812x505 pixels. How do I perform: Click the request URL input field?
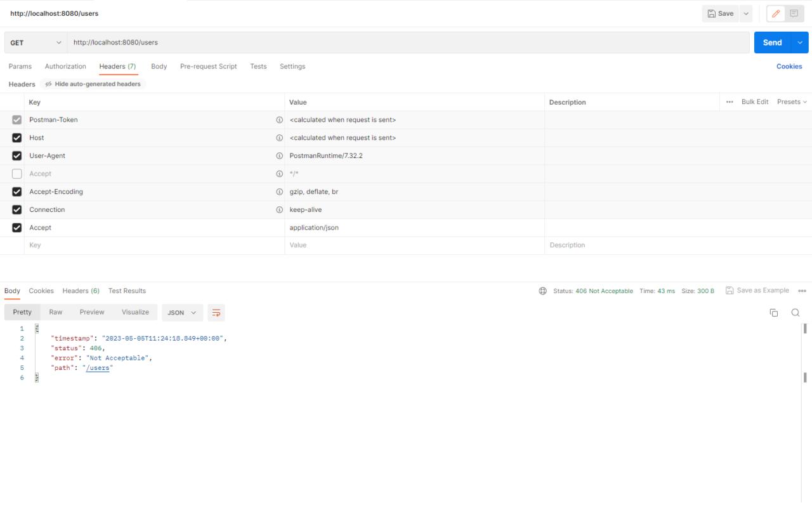click(406, 43)
